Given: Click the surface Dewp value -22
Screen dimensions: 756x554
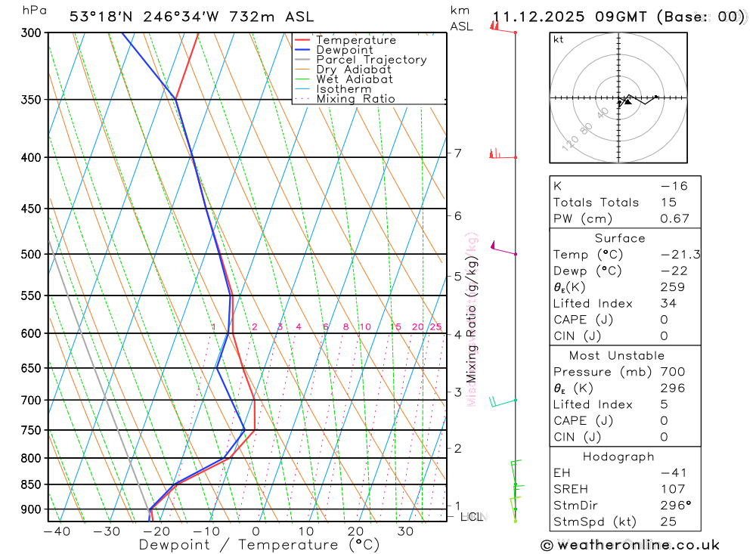Looking at the screenshot, I should pyautogui.click(x=674, y=271).
